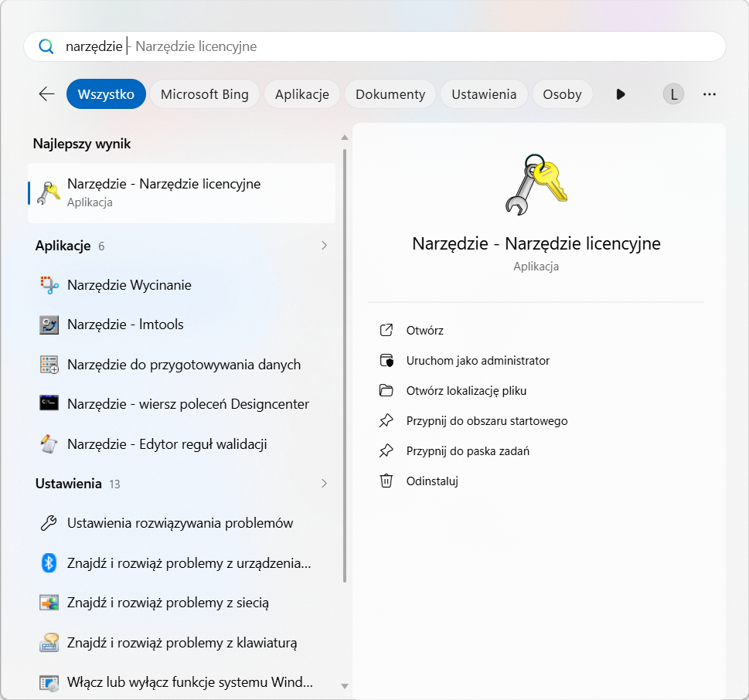Click the search field showing "narzędzie"
This screenshot has height=700, width=749.
(374, 46)
